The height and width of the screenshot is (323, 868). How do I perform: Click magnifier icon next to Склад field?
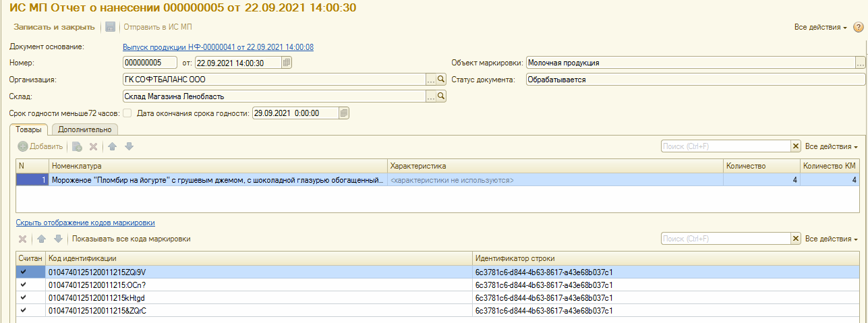[442, 96]
